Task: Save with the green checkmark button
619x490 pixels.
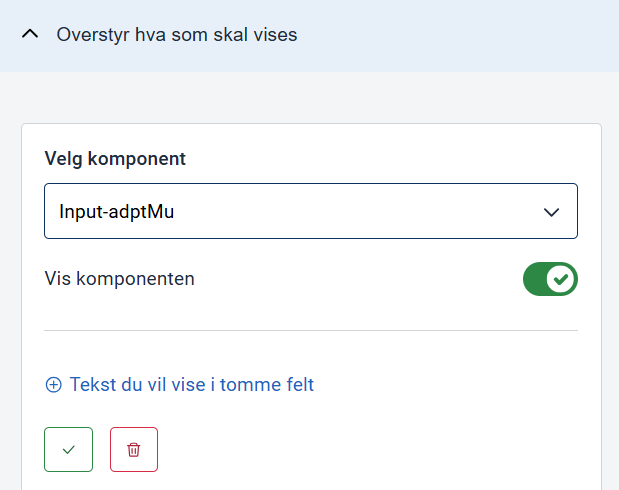Action: pyautogui.click(x=68, y=450)
